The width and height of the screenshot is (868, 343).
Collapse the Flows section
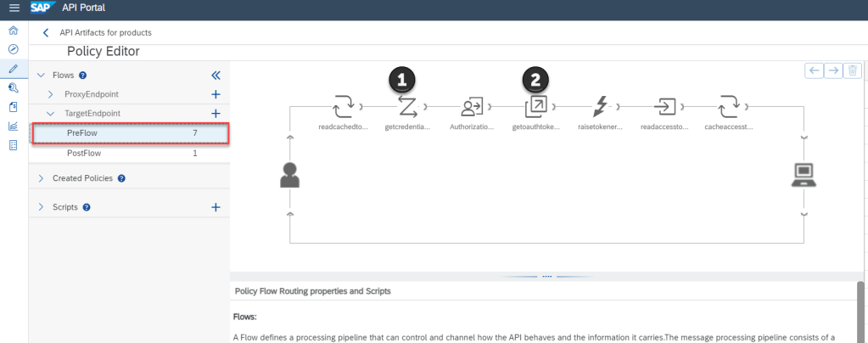[41, 76]
